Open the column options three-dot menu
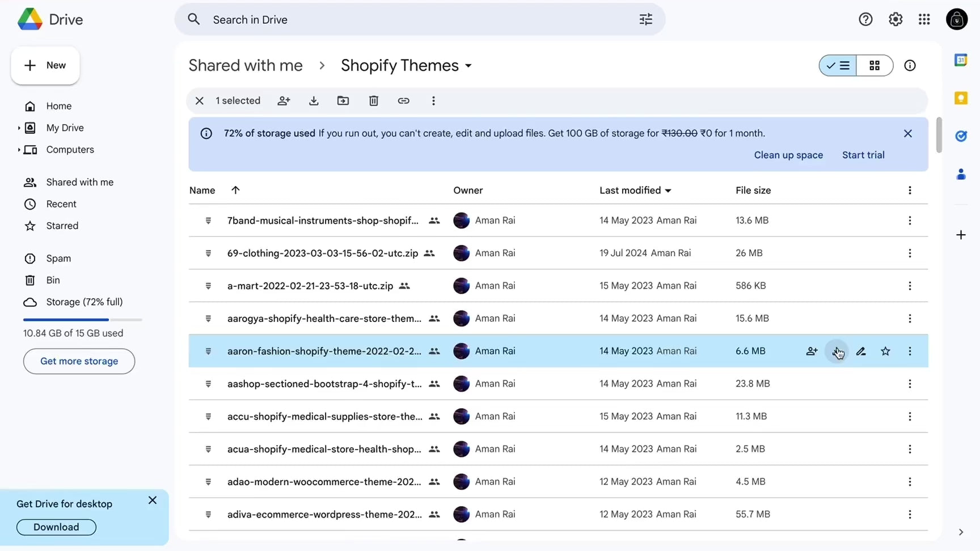Viewport: 980px width, 551px height. tap(910, 190)
